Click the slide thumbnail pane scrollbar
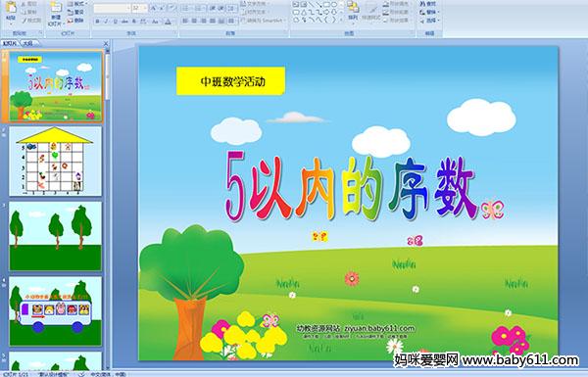The image size is (588, 377). point(108,210)
